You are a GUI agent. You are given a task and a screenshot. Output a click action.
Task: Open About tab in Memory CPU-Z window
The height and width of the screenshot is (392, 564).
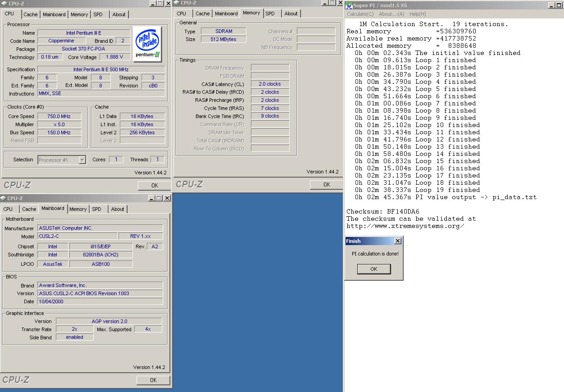291,14
